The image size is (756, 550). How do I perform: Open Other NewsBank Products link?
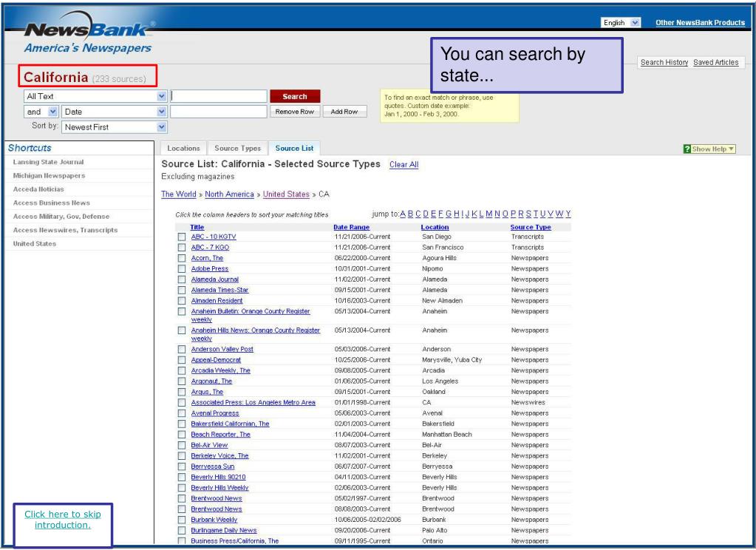tap(700, 23)
